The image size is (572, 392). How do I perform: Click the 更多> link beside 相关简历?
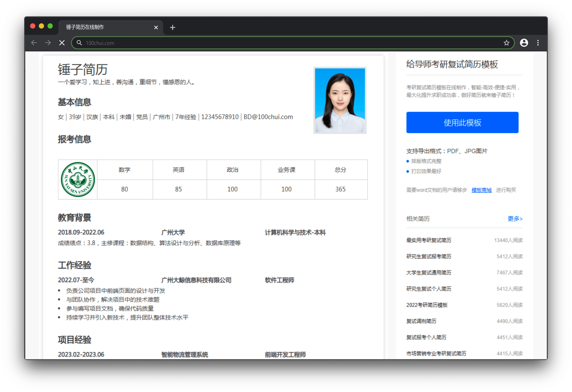click(x=515, y=218)
